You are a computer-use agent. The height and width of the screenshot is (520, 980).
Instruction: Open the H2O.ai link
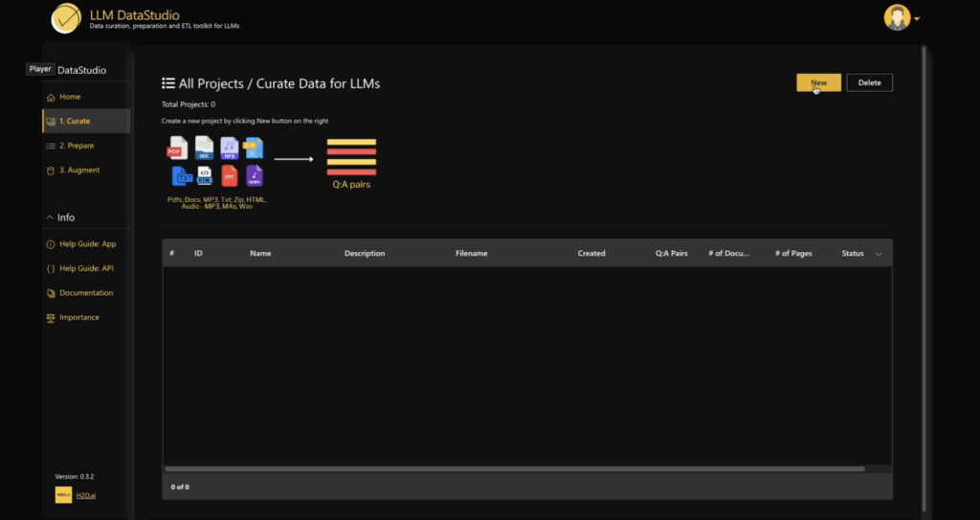(87, 495)
